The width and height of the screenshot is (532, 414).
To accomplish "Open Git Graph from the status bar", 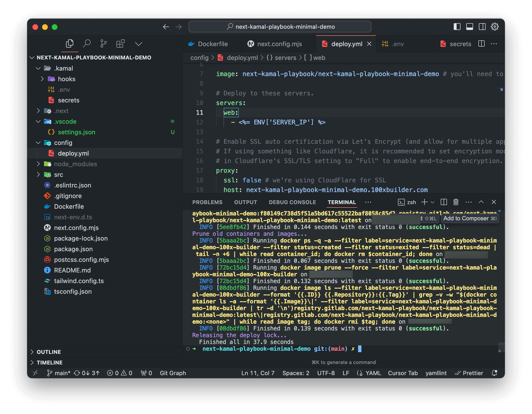I will point(173,373).
